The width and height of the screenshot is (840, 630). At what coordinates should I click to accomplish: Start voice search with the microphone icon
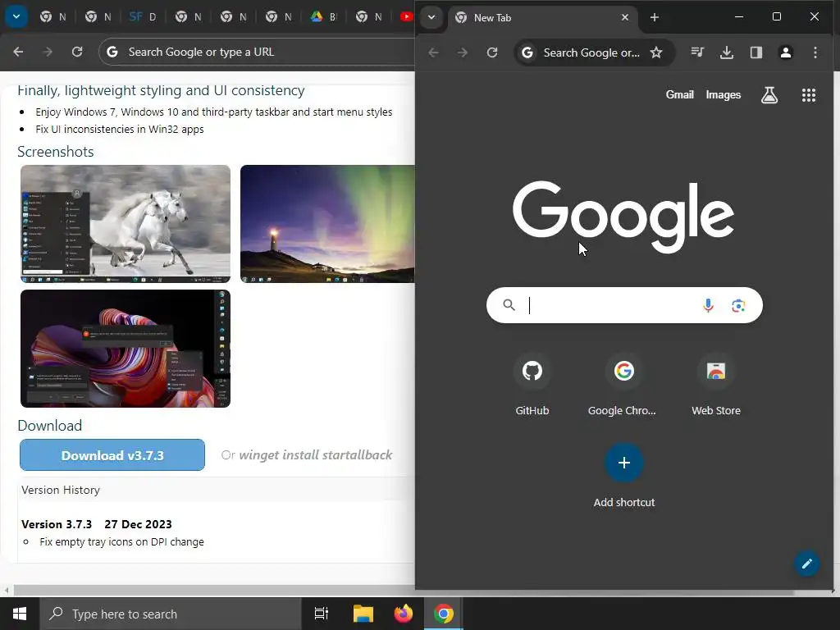pos(708,305)
